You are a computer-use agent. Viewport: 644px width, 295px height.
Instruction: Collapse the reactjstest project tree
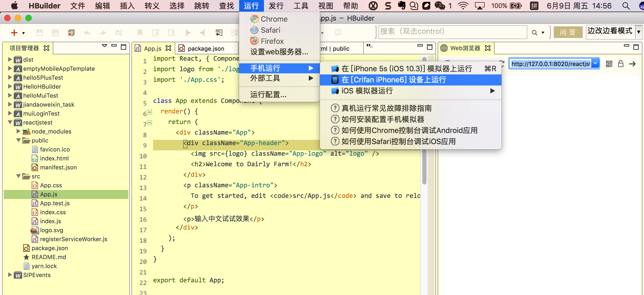pyautogui.click(x=10, y=122)
